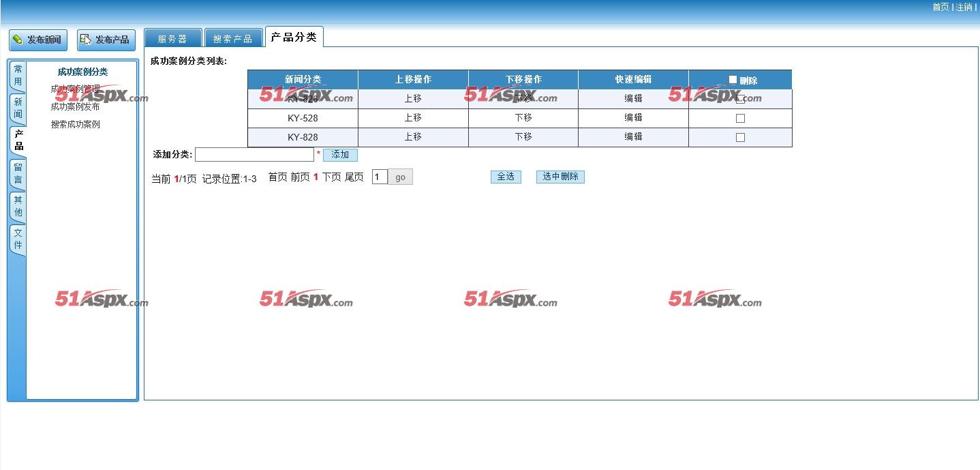Click the go button
Screen dimensions: 980x470
[400, 177]
